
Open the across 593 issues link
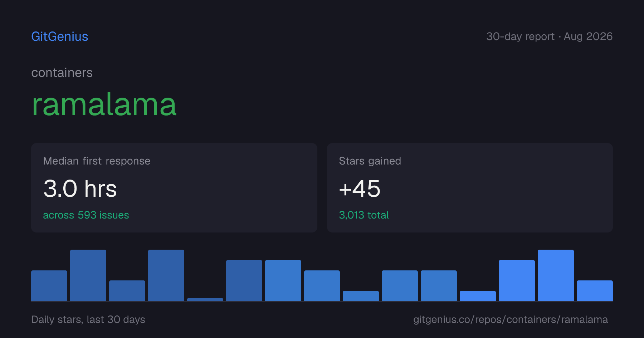[x=86, y=215]
